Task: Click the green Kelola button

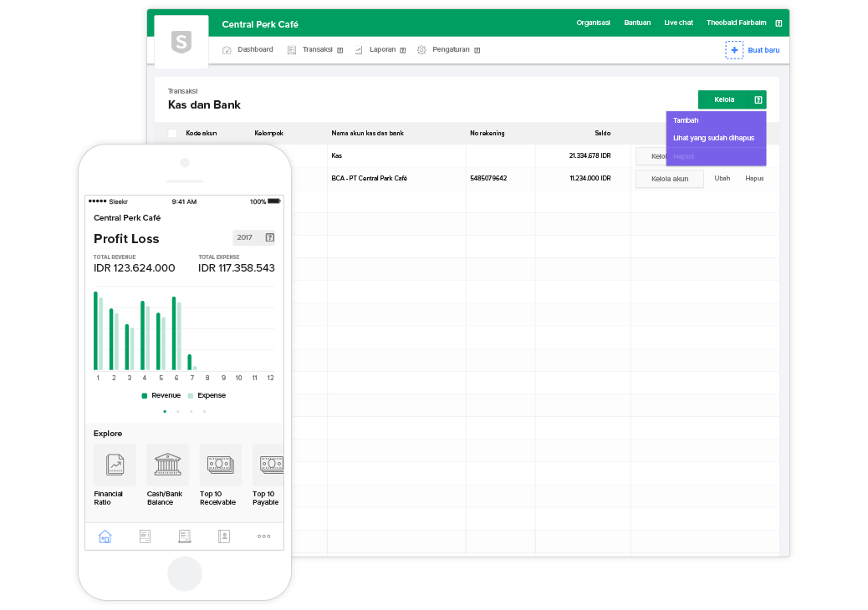Action: (x=724, y=99)
